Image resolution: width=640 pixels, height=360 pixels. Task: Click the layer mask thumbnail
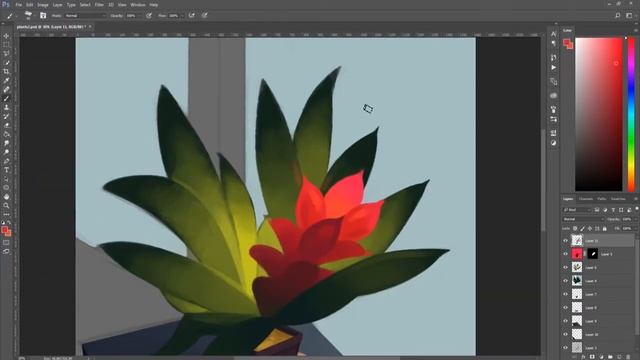coord(593,254)
